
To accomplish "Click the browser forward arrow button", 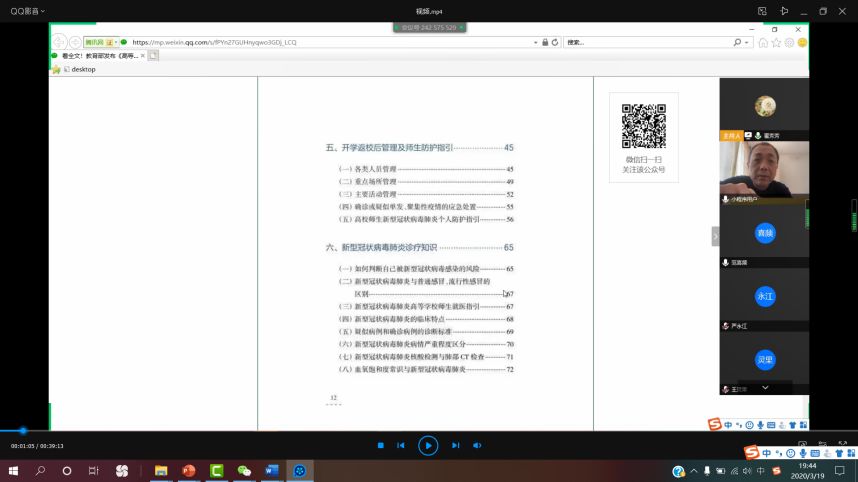I will click(x=75, y=42).
